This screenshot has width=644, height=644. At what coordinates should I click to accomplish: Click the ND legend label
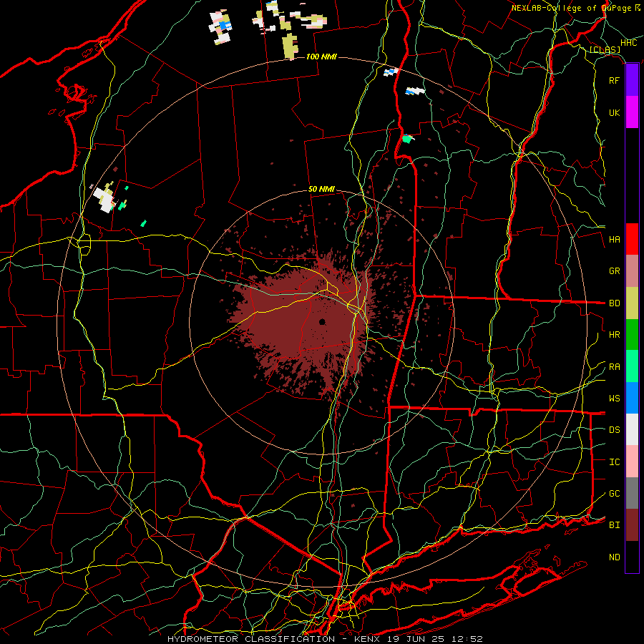(x=614, y=557)
